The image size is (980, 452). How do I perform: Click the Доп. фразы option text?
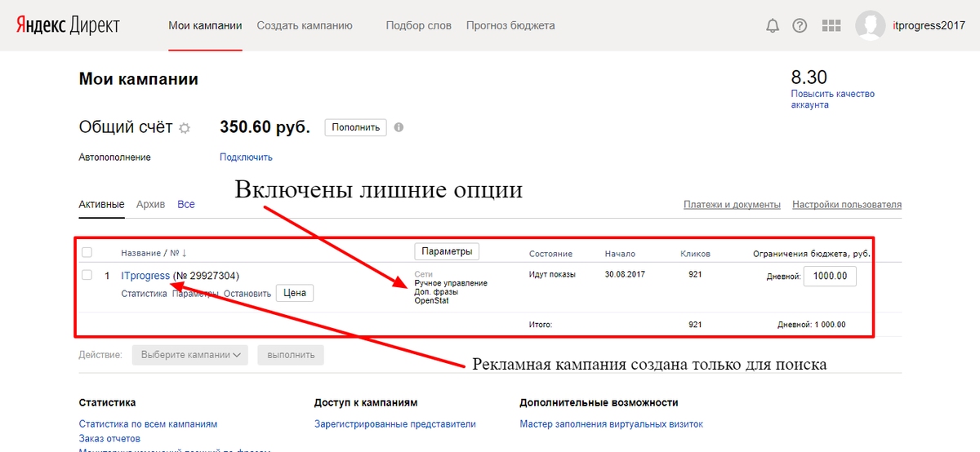point(436,292)
